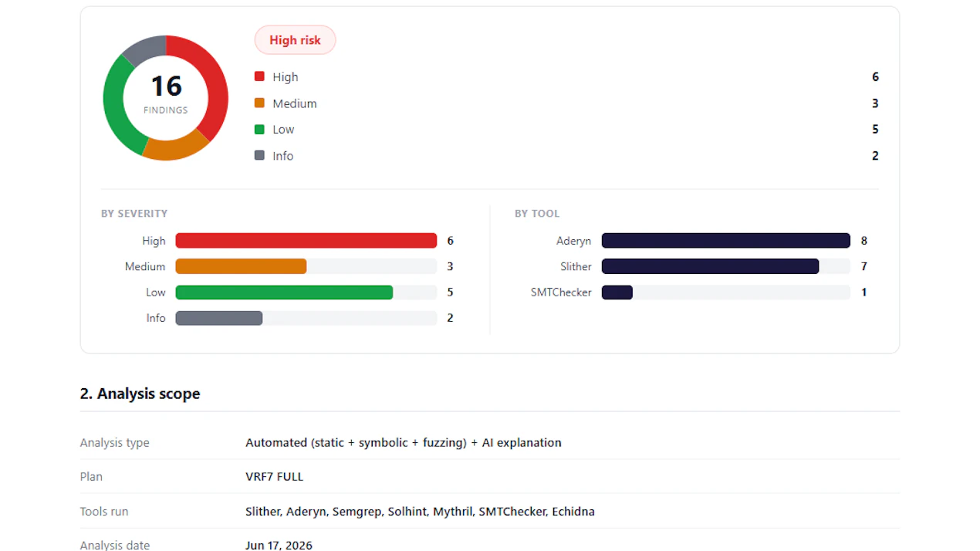Click the red segment of the donut chart

pyautogui.click(x=216, y=81)
